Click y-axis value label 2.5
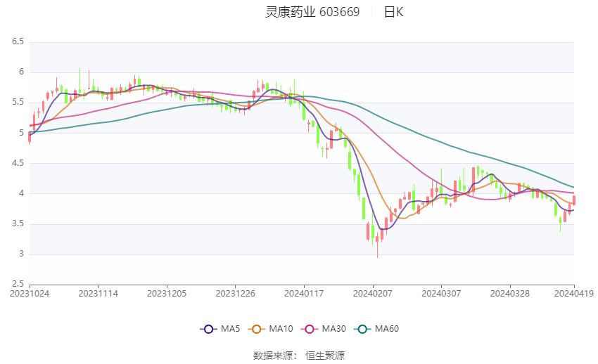 coord(18,284)
